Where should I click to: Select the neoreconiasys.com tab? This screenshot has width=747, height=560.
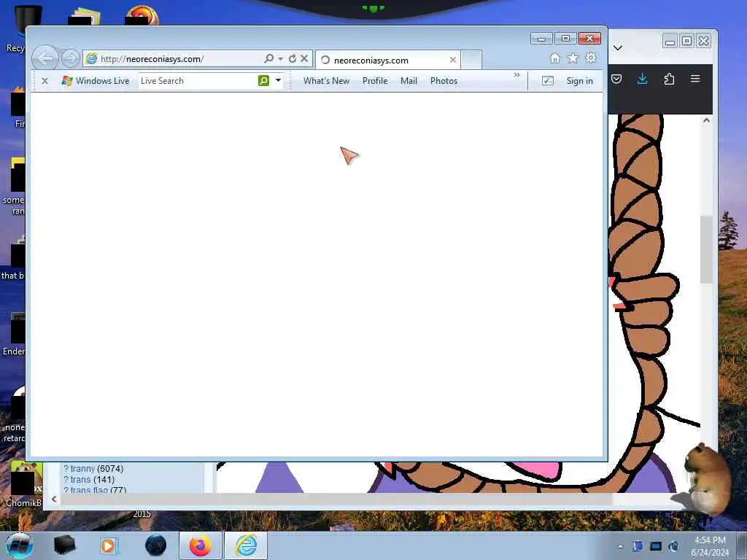387,60
